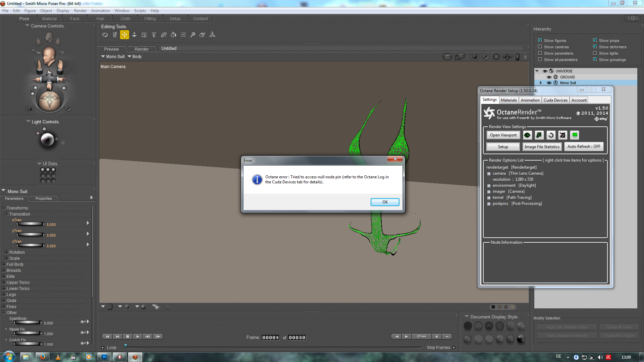
Task: Click Image File Statistics button
Action: point(542,147)
